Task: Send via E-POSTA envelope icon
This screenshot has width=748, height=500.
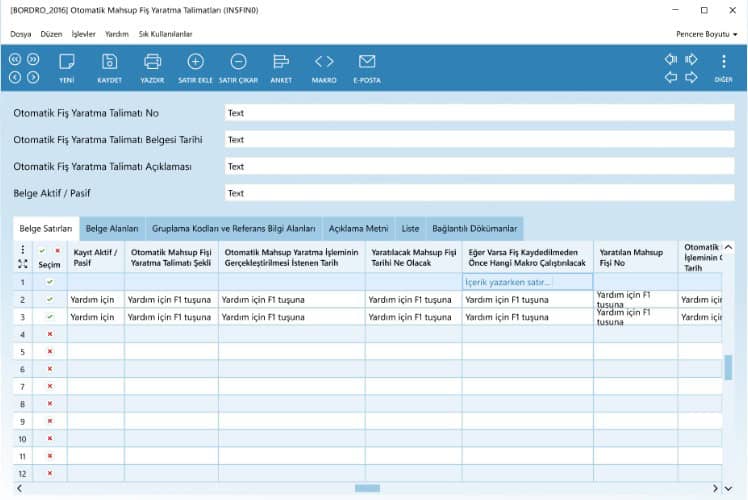Action: (367, 62)
